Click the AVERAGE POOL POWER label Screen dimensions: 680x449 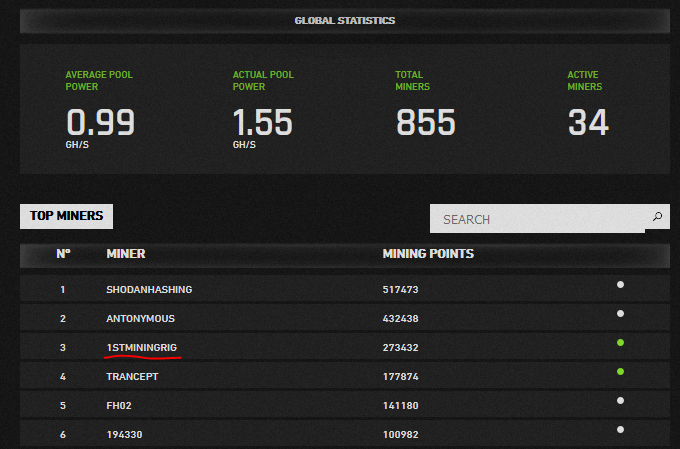99,81
